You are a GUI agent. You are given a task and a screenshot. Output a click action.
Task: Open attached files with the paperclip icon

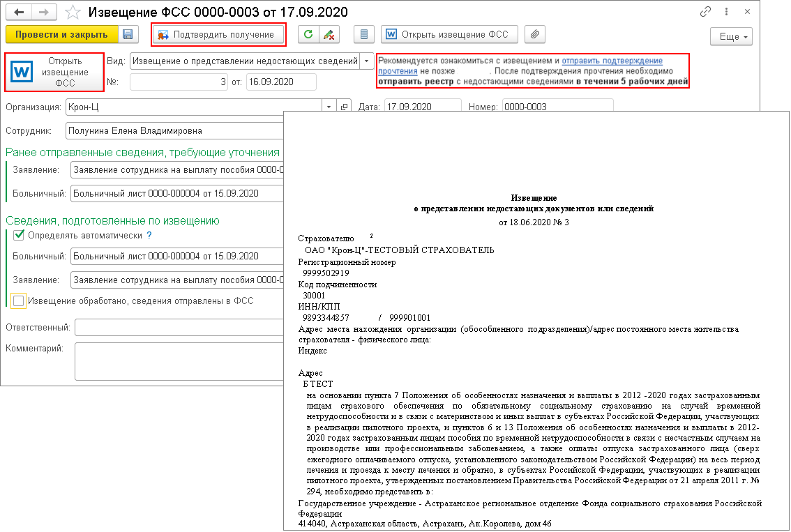535,34
